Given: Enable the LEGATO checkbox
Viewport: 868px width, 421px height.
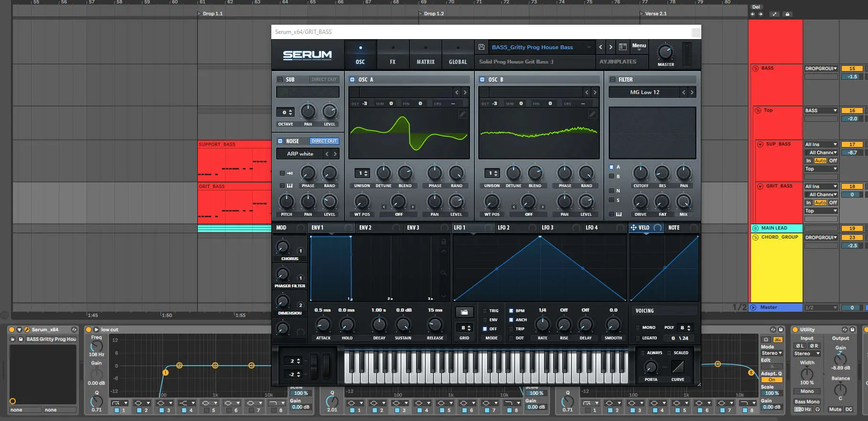Looking at the screenshot, I should pos(638,338).
